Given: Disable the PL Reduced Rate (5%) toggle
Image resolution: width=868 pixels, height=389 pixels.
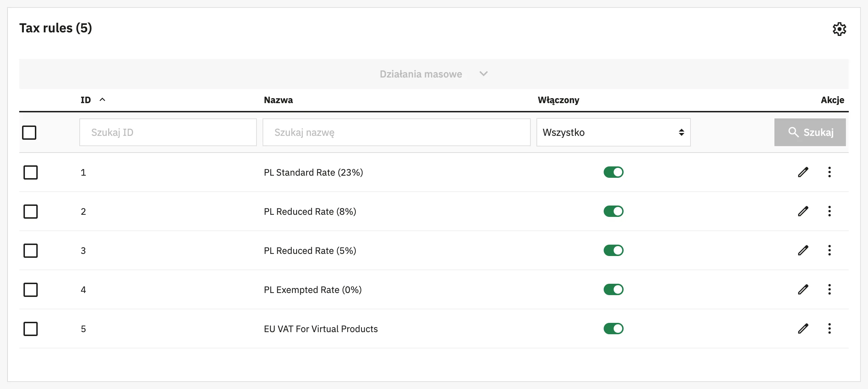Looking at the screenshot, I should [x=613, y=250].
